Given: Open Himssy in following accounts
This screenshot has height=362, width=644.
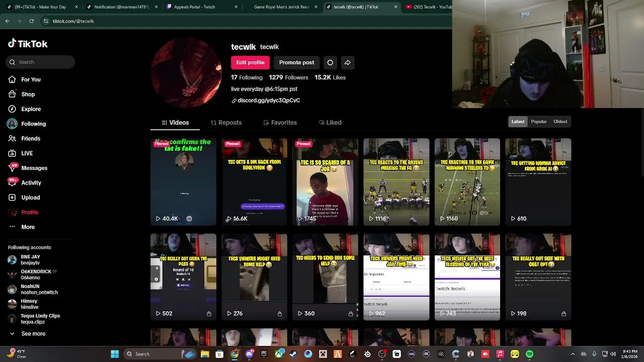Looking at the screenshot, I should [23, 304].
